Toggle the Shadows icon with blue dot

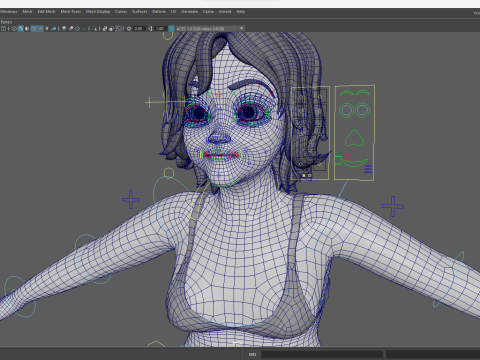pos(54,29)
